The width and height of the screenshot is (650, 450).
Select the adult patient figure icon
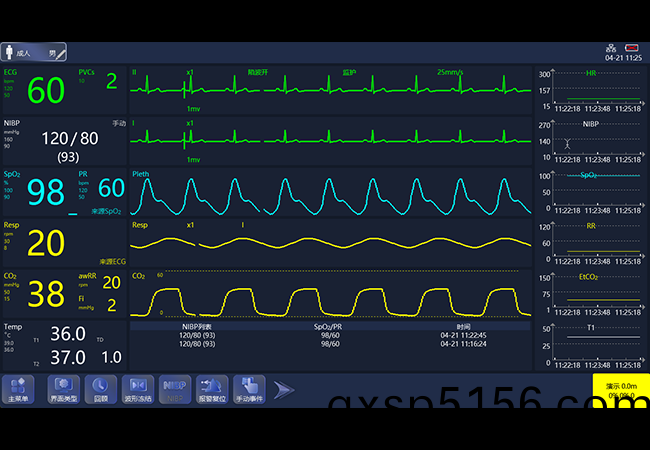(x=9, y=53)
